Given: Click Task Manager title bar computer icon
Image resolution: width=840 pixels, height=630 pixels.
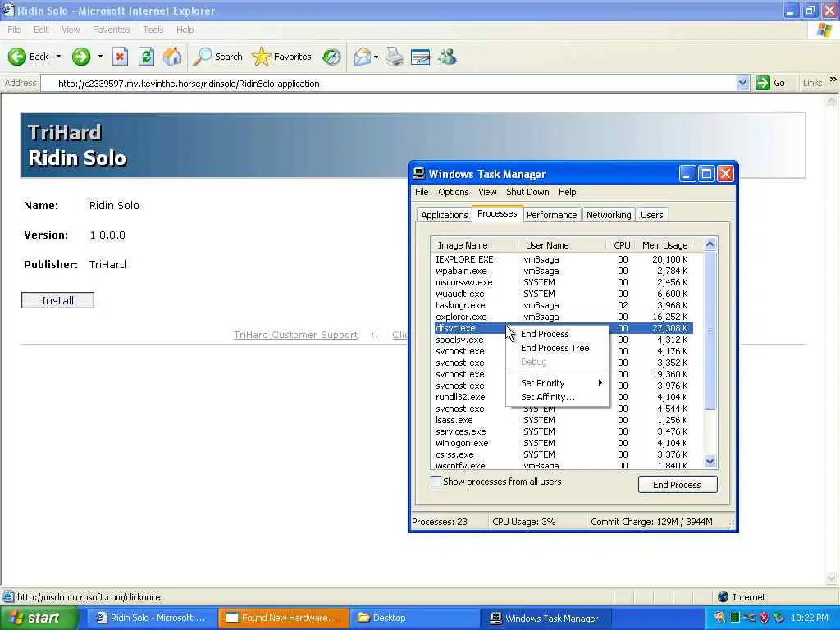Looking at the screenshot, I should [x=419, y=174].
